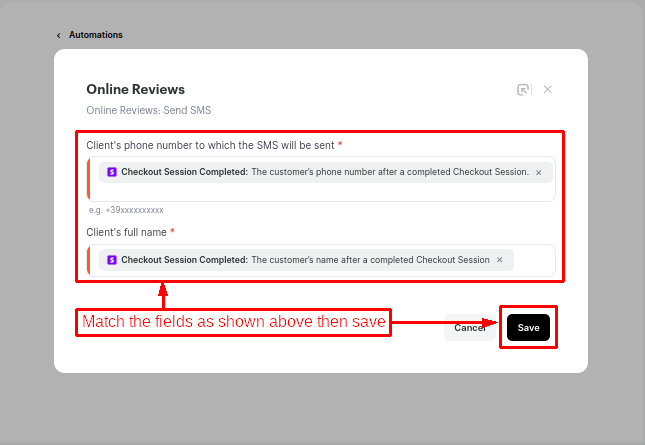This screenshot has width=645, height=445.
Task: Click the Online Reviews dialog title
Action: tap(135, 90)
